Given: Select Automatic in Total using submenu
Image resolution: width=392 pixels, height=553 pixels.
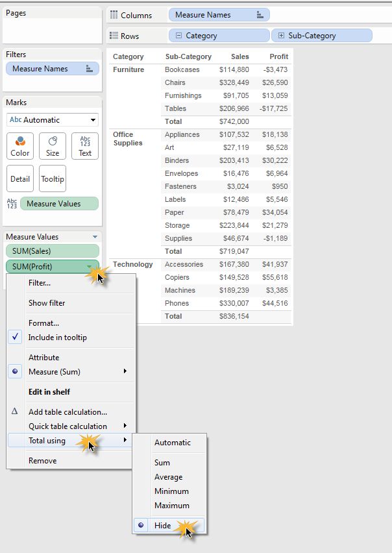Looking at the screenshot, I should pyautogui.click(x=173, y=443).
